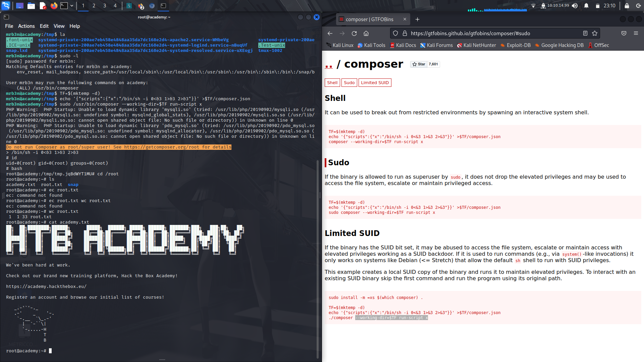The width and height of the screenshot is (644, 362).
Task: Open the Actions menu in the terminal
Action: point(26,26)
